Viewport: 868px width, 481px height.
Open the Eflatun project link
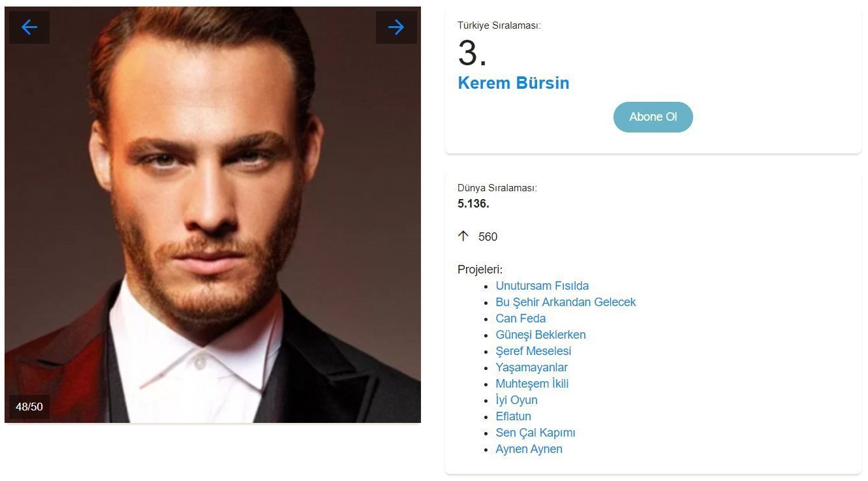click(513, 416)
